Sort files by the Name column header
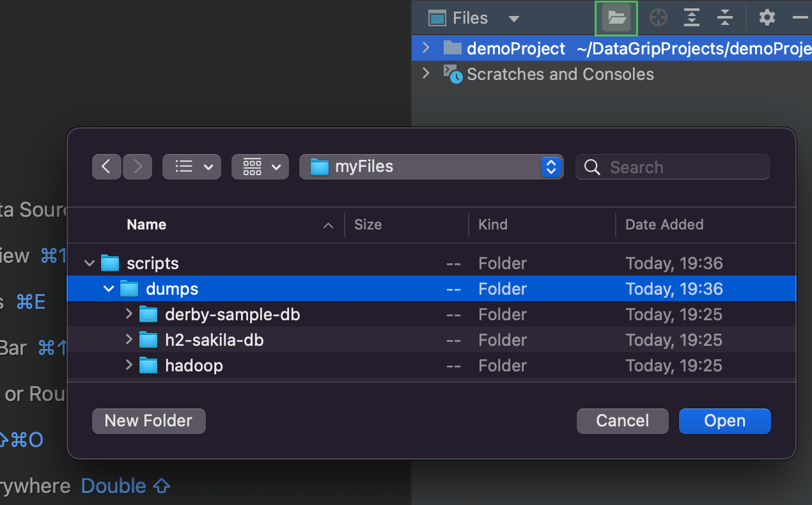812x505 pixels. tap(146, 224)
